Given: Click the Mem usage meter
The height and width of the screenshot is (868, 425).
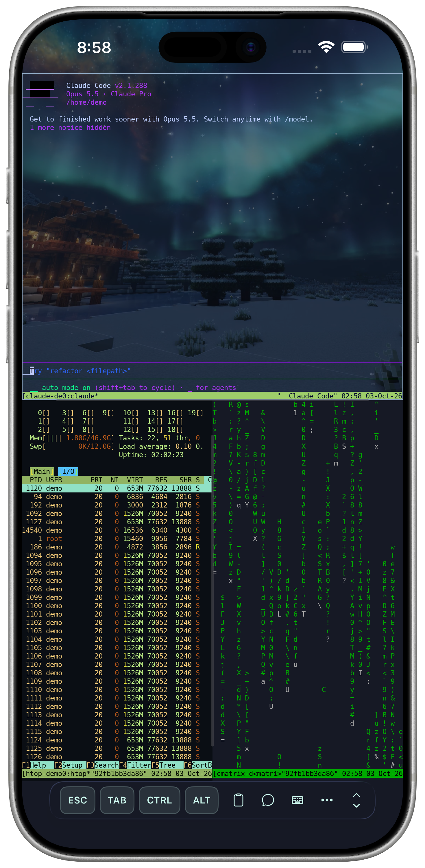Looking at the screenshot, I should pos(72,438).
